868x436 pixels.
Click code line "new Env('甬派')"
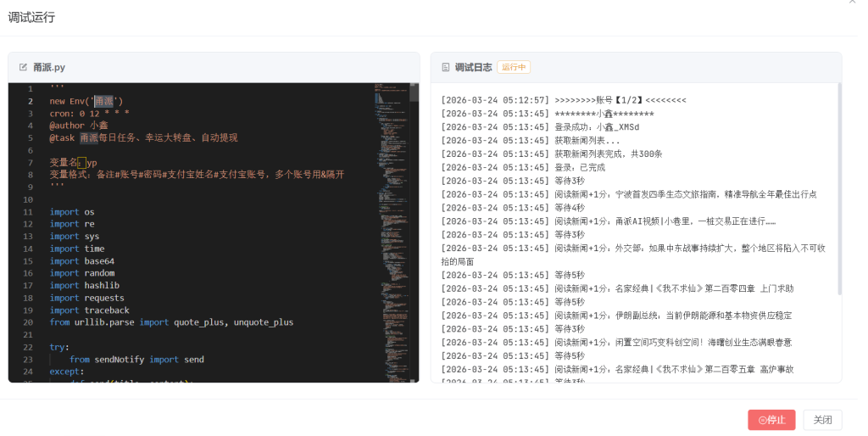pos(86,101)
